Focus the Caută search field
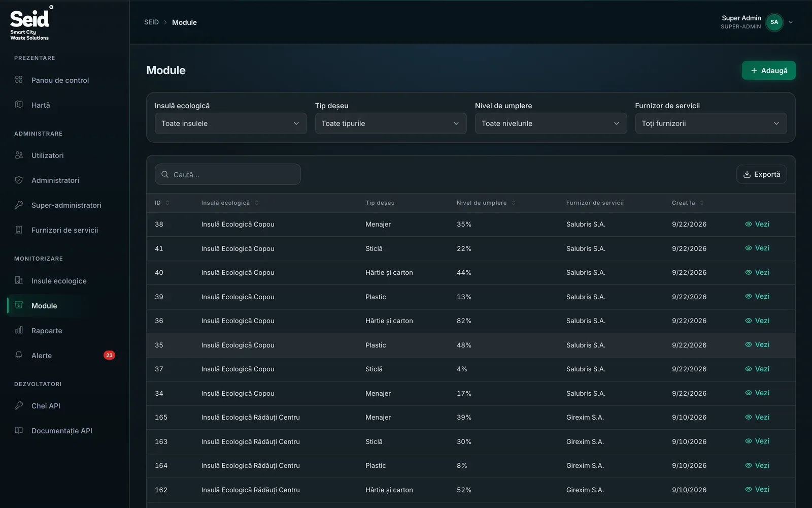The height and width of the screenshot is (508, 812). (228, 174)
